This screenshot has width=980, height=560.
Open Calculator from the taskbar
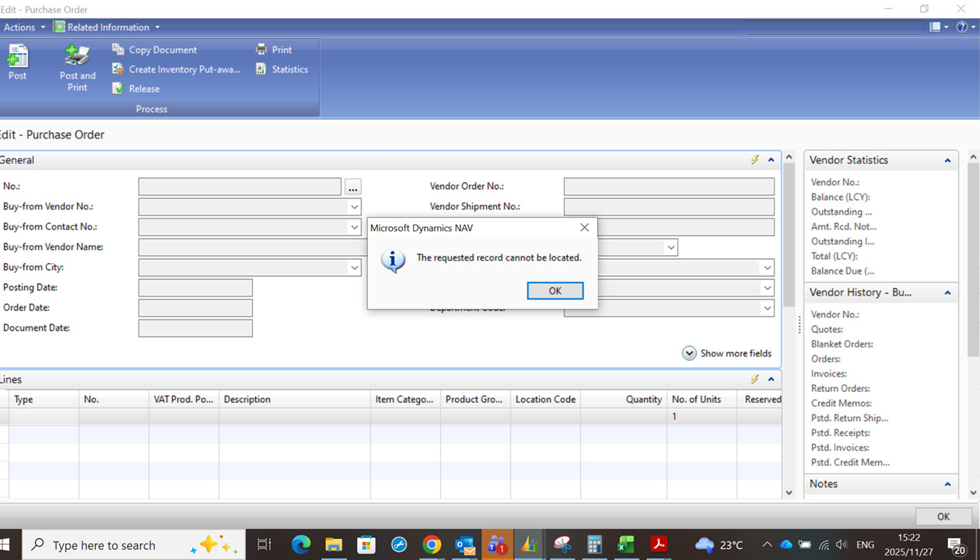[595, 544]
